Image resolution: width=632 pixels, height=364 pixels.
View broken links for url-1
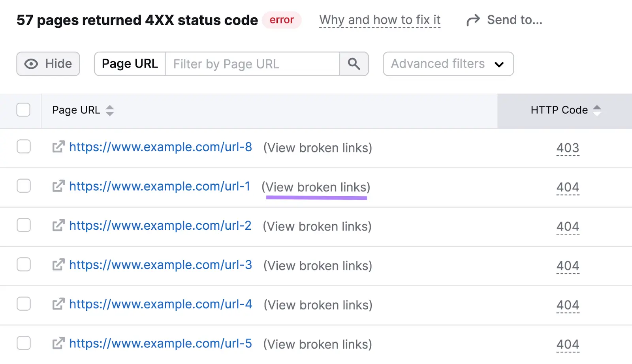tap(316, 187)
